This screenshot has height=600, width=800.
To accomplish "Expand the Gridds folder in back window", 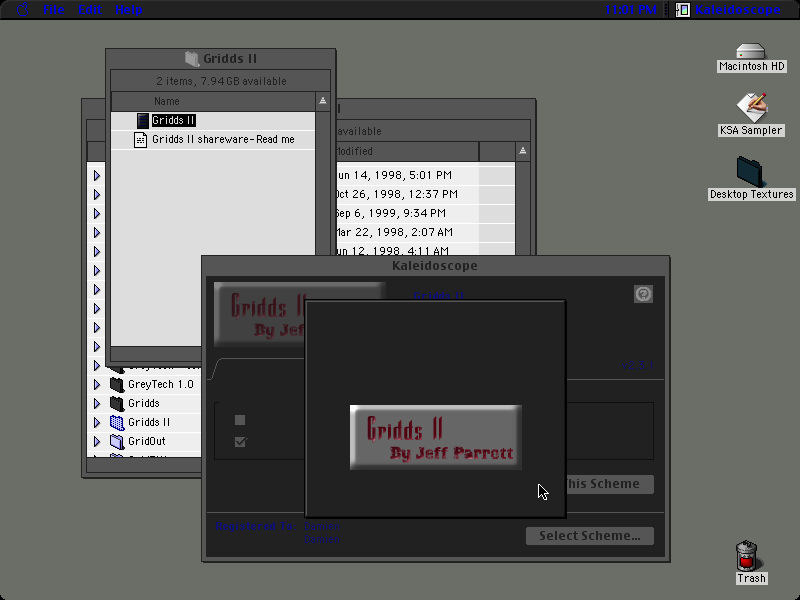I will (97, 403).
